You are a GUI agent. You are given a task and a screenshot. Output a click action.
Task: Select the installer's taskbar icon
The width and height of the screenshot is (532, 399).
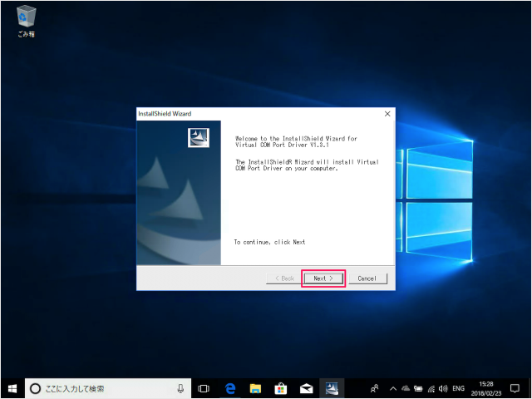point(332,388)
